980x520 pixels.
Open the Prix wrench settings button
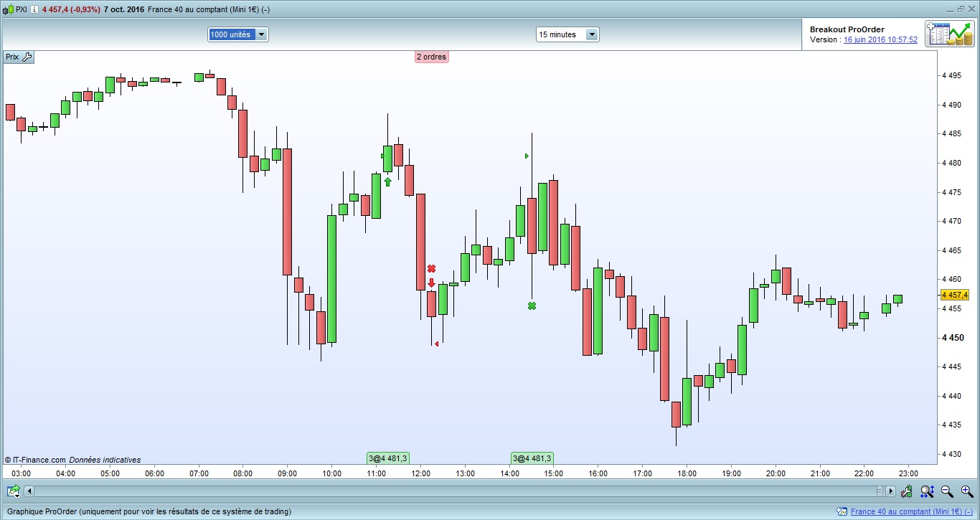27,57
